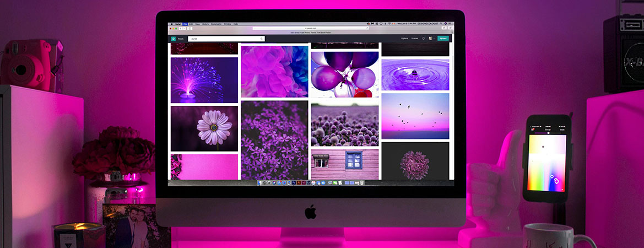Open the Edit menu
The height and width of the screenshot is (248, 644).
point(191,24)
